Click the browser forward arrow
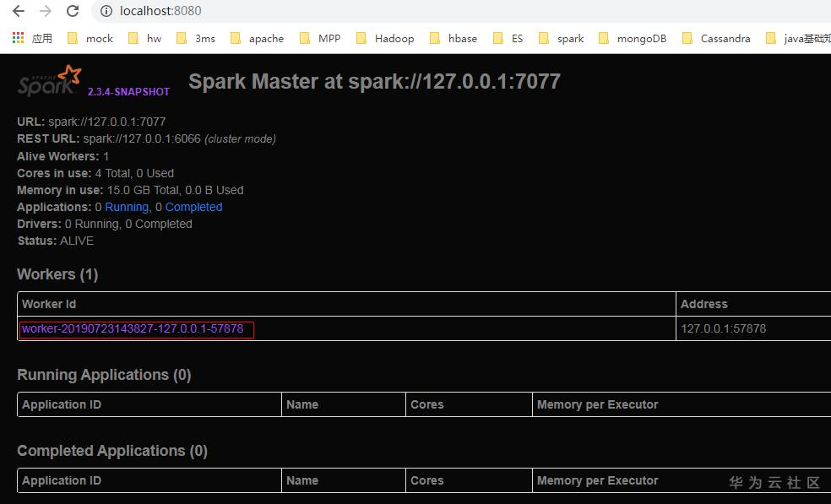The width and height of the screenshot is (831, 504). click(46, 11)
